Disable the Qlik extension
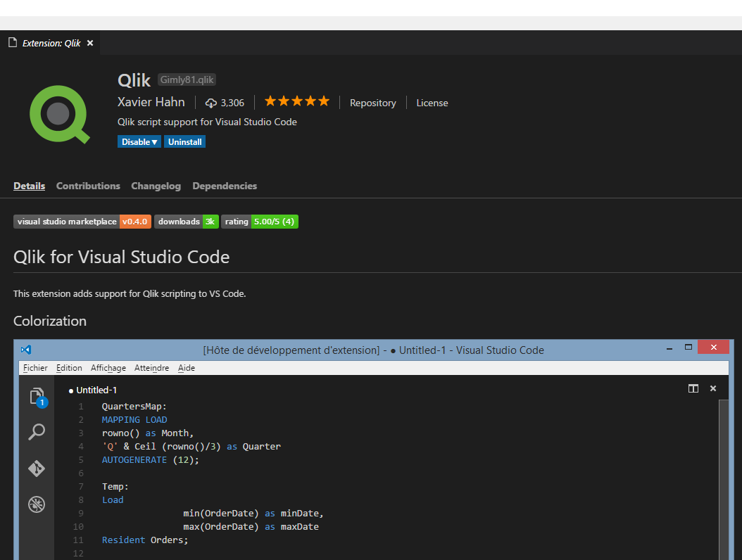Screen dimensions: 742x560 [x=135, y=141]
